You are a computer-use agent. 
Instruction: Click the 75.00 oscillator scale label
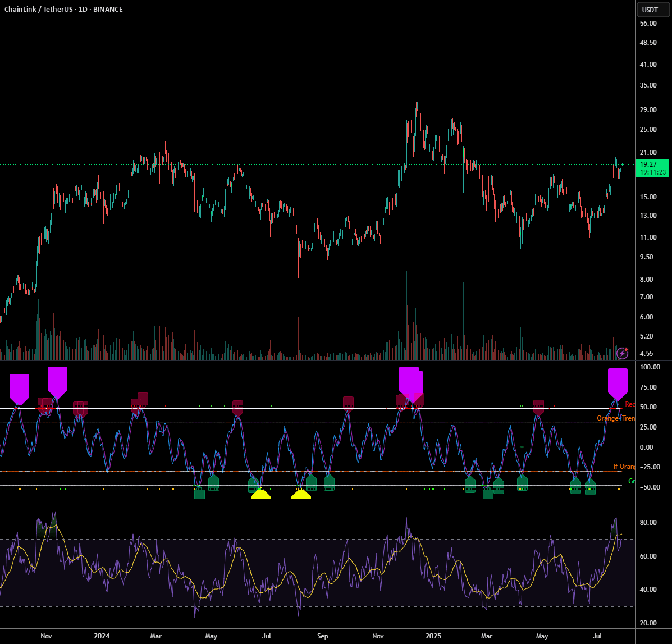[648, 387]
